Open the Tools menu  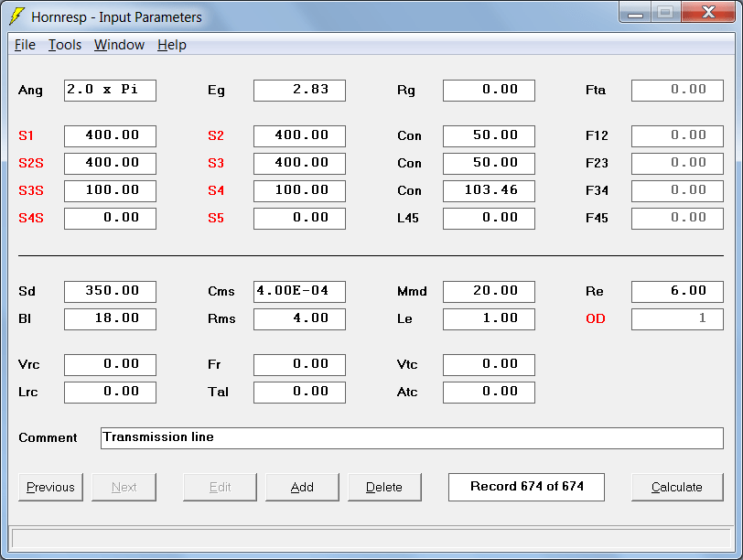[65, 45]
